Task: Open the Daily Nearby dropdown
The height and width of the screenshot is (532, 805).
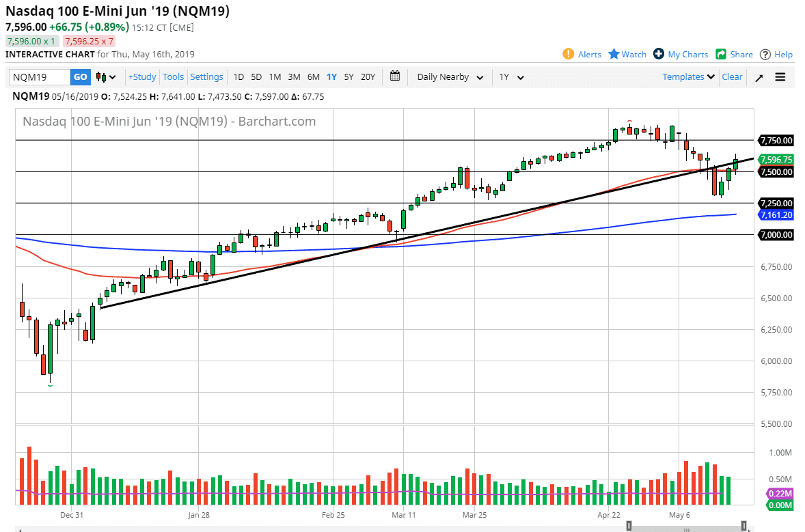Action: coord(449,77)
